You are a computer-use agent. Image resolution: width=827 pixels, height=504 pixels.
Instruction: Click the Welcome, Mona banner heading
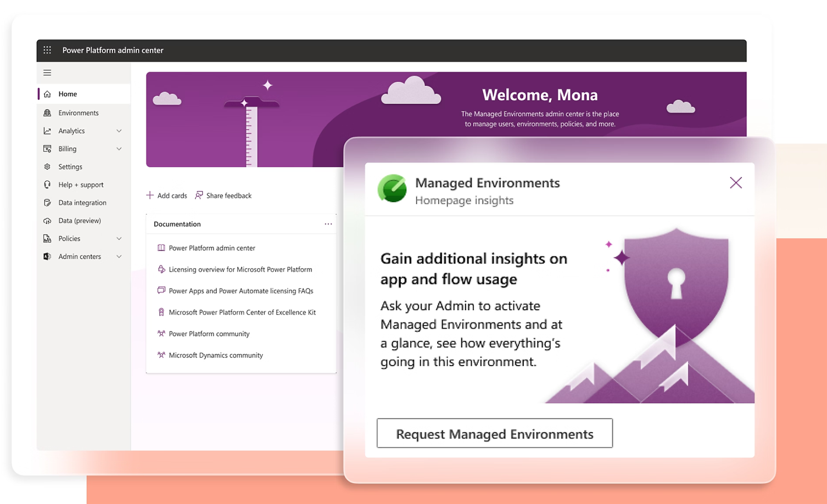(x=540, y=94)
